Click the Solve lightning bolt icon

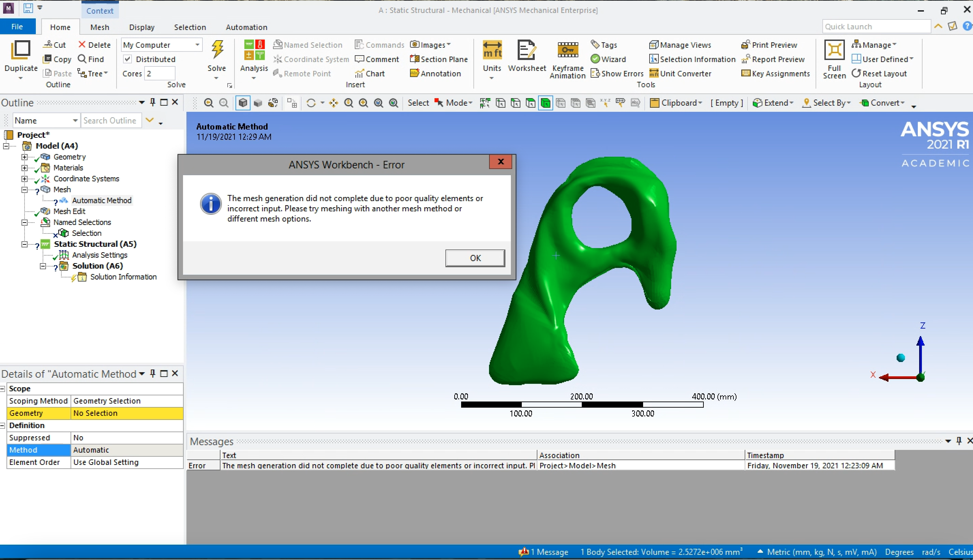click(217, 50)
